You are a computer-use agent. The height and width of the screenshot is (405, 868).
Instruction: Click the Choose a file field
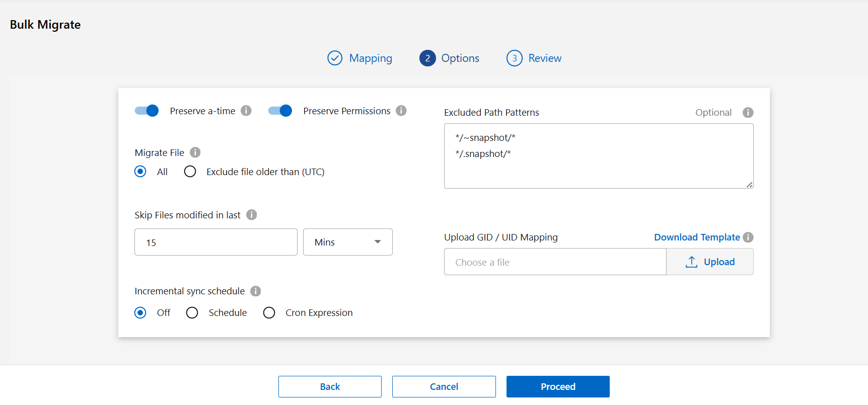click(555, 262)
